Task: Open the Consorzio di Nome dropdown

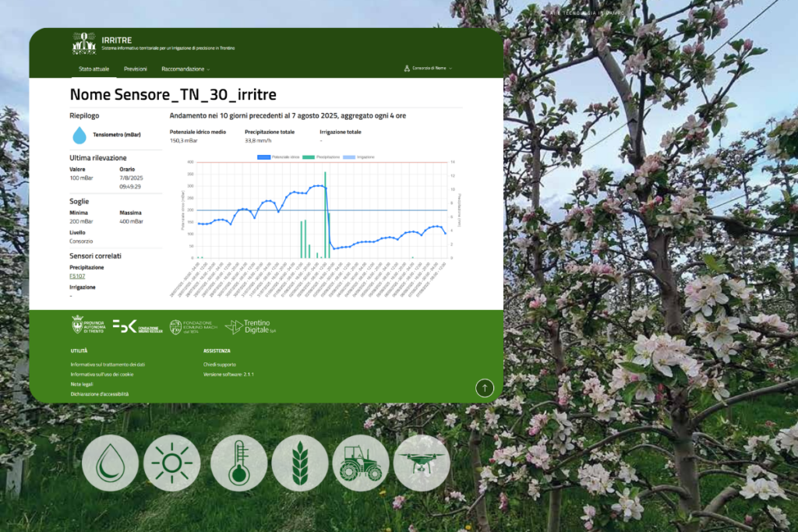Action: [x=429, y=69]
